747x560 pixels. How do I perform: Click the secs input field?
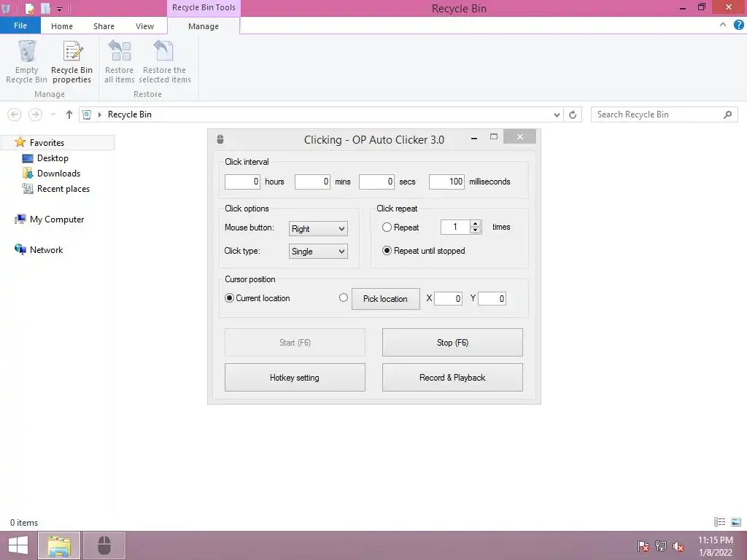377,182
